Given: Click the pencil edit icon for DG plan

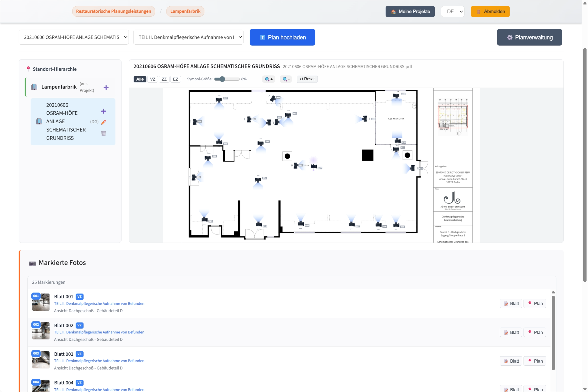Looking at the screenshot, I should tap(103, 122).
